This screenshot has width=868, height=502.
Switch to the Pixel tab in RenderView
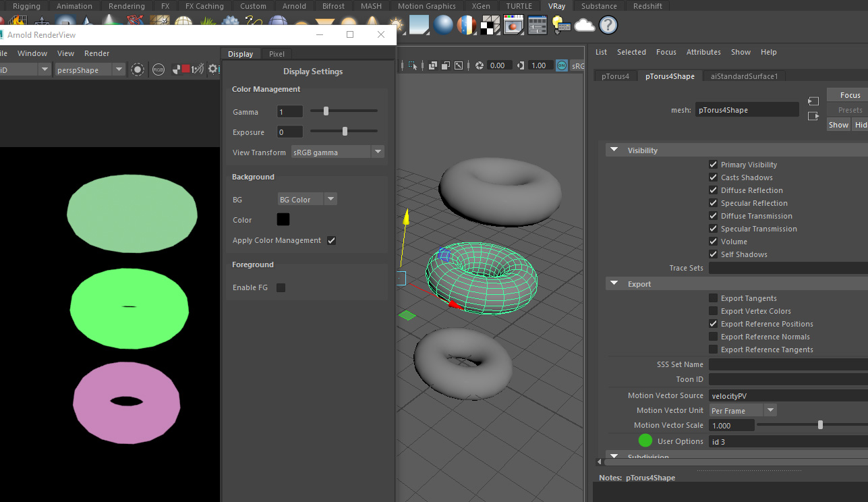(276, 53)
